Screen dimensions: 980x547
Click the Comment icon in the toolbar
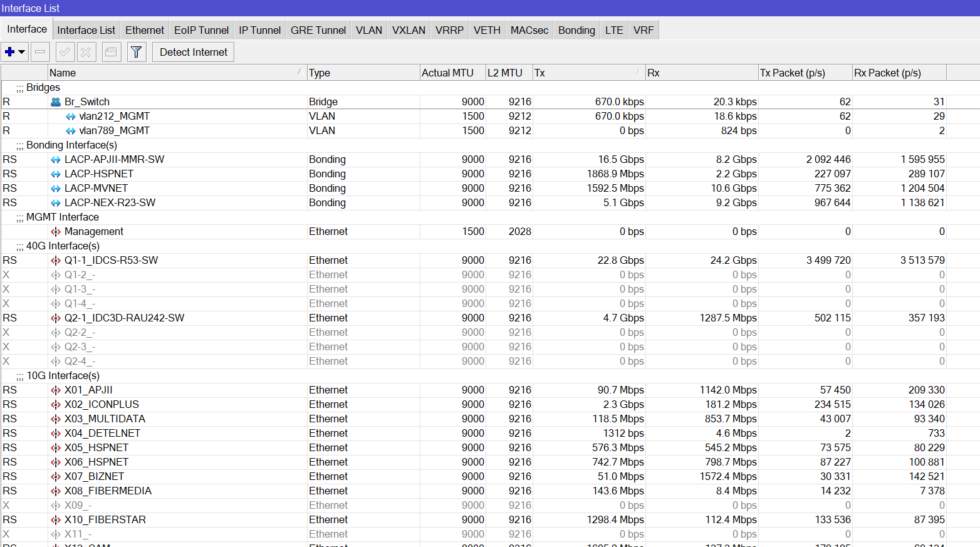[x=112, y=51]
